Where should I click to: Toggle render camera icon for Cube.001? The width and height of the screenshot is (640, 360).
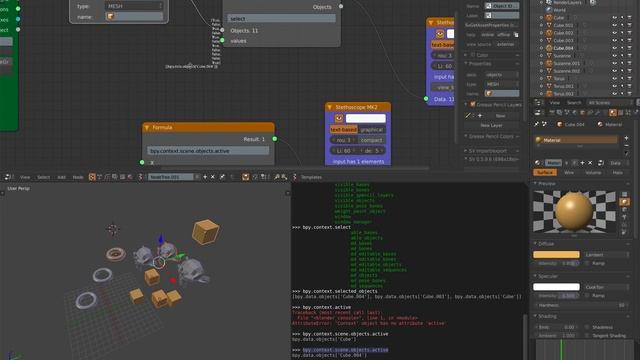pyautogui.click(x=629, y=26)
